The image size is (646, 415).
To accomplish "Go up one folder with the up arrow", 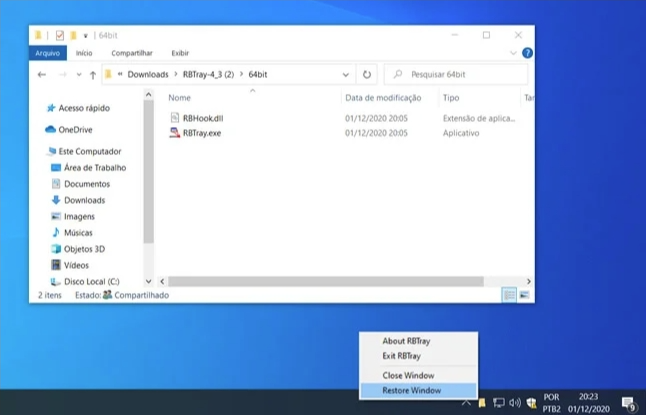I will [93, 75].
